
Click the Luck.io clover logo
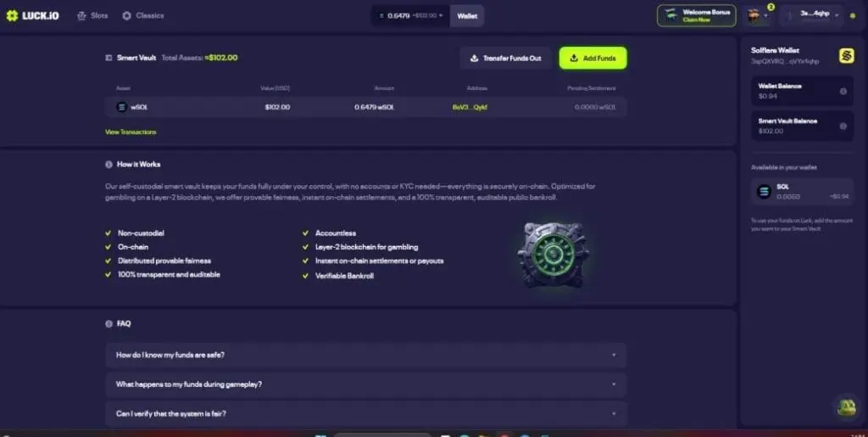(12, 15)
